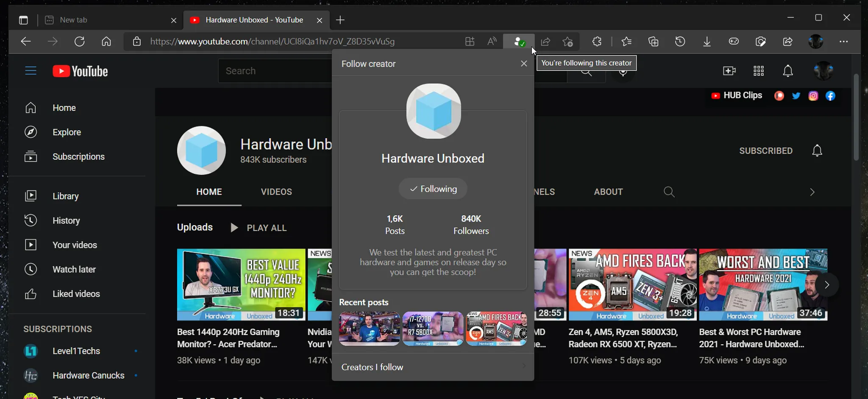Toggle channel notification bell beside SUBSCRIBED
The width and height of the screenshot is (868, 399).
tap(817, 151)
